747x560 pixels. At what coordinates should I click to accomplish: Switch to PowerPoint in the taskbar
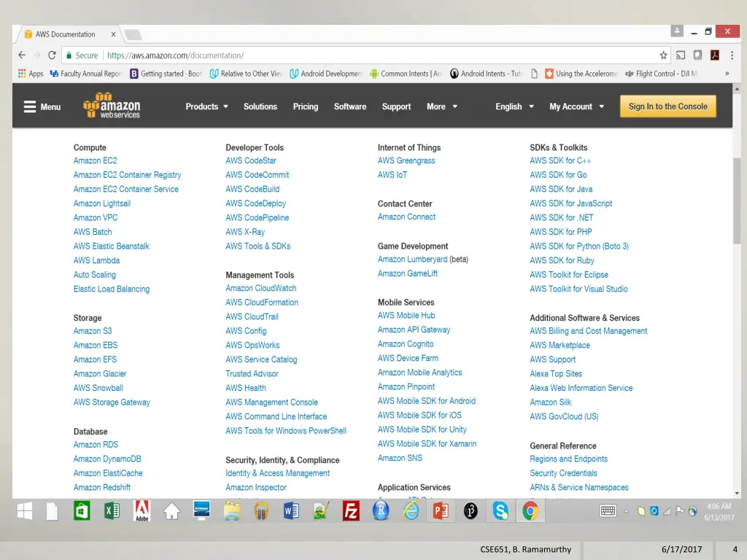(441, 511)
